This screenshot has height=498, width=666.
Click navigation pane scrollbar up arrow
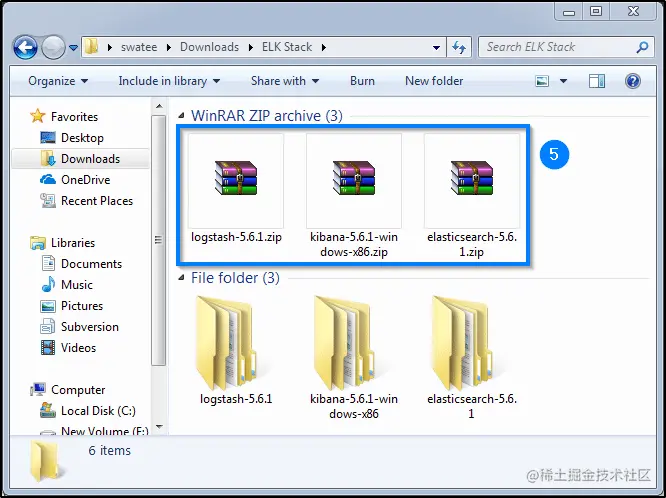point(159,106)
